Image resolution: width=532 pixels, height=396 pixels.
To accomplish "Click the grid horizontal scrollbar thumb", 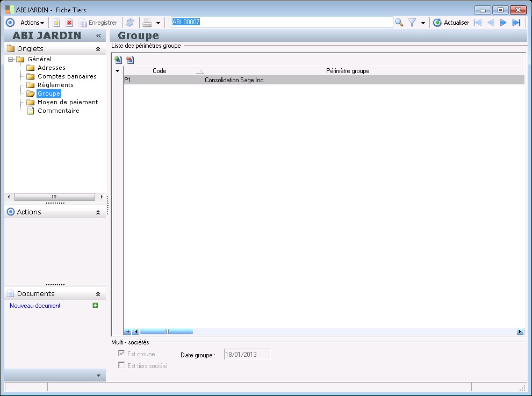I will [x=167, y=332].
